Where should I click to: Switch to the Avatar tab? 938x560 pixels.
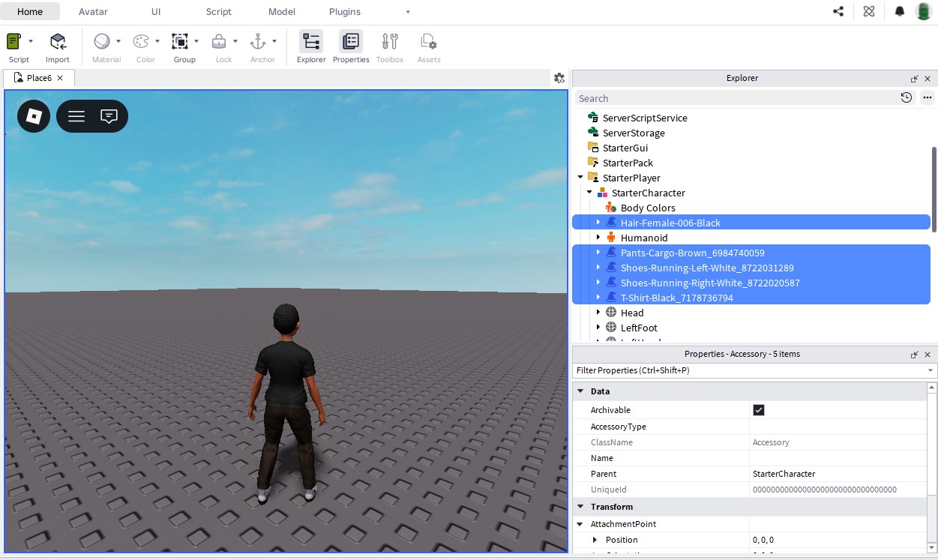click(93, 12)
